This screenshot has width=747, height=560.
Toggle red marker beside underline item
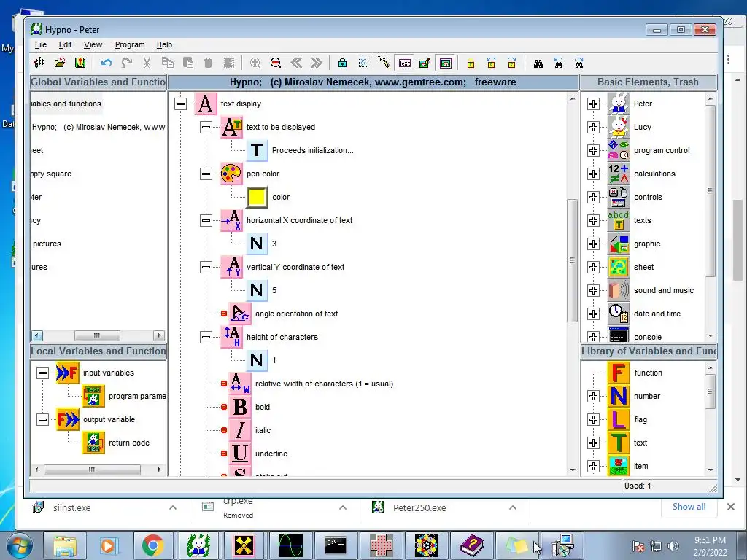224,454
